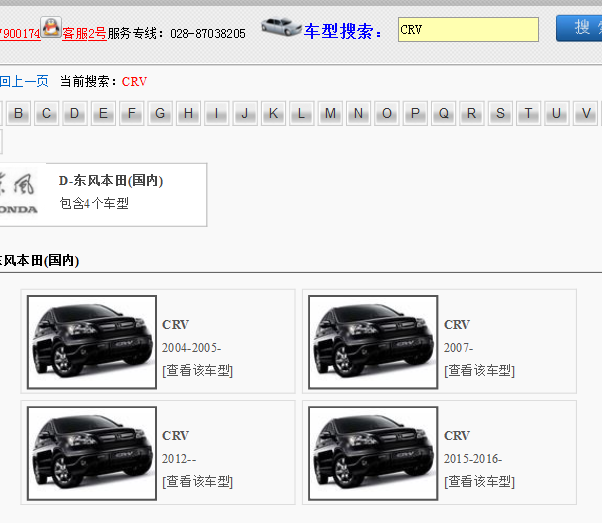This screenshot has height=523, width=602.
Task: Click the red CRV current search term
Action: coord(134,81)
